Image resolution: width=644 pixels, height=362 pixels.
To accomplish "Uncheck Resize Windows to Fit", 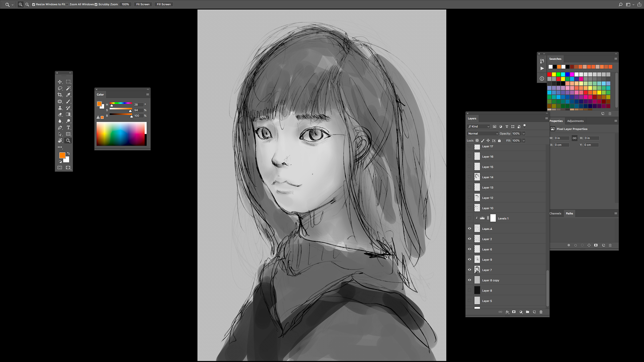I will [34, 4].
